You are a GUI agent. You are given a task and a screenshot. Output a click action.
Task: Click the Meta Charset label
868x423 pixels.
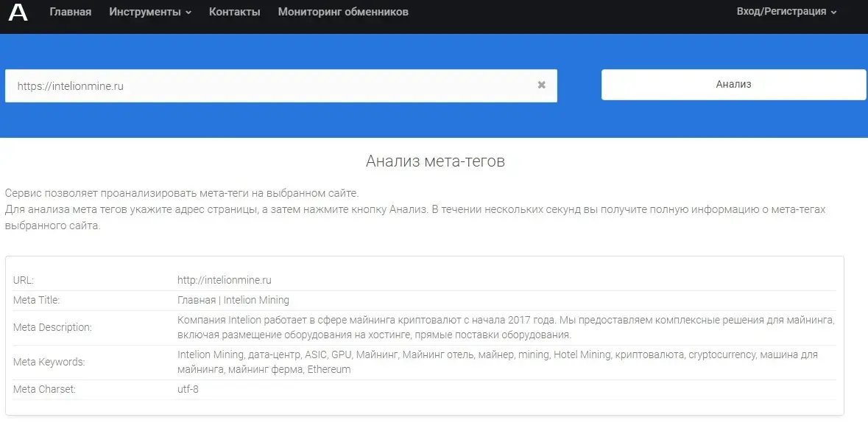[x=44, y=389]
